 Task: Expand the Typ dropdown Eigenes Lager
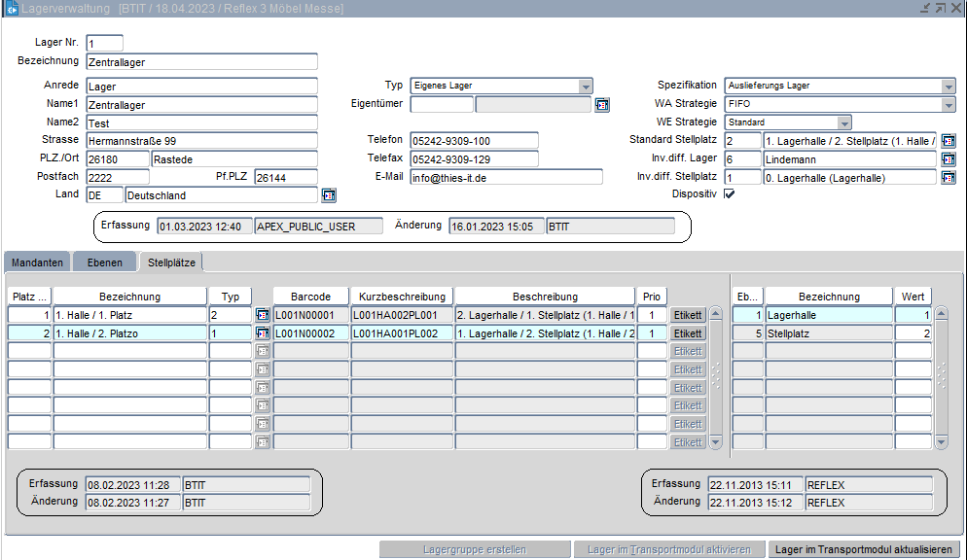585,86
